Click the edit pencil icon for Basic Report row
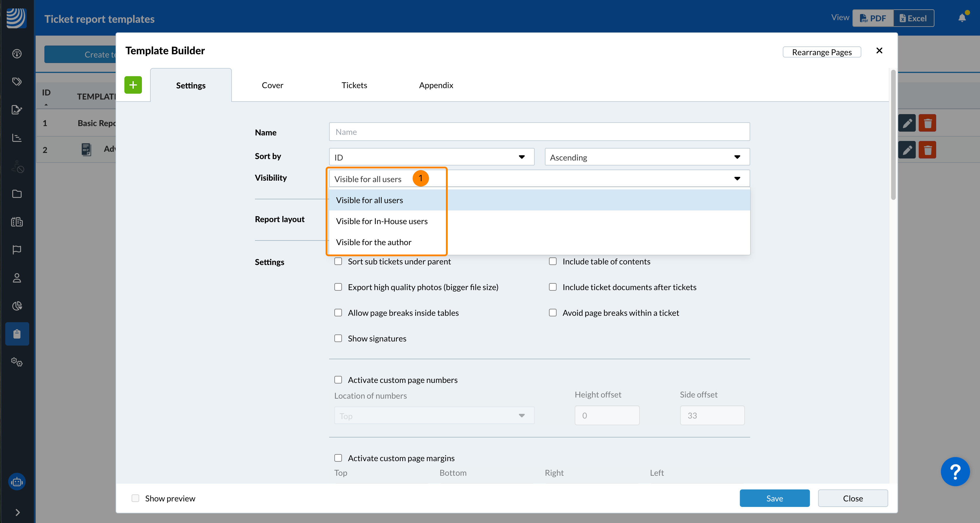 907,123
